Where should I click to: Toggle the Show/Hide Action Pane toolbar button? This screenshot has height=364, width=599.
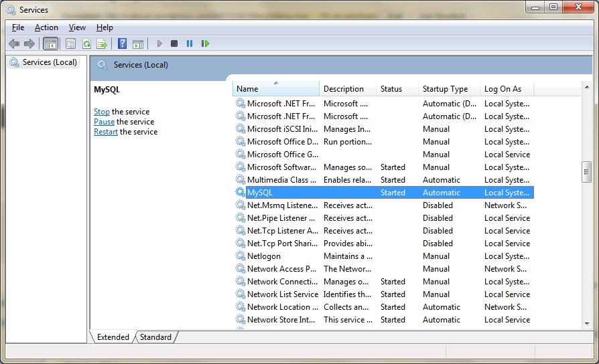[138, 43]
